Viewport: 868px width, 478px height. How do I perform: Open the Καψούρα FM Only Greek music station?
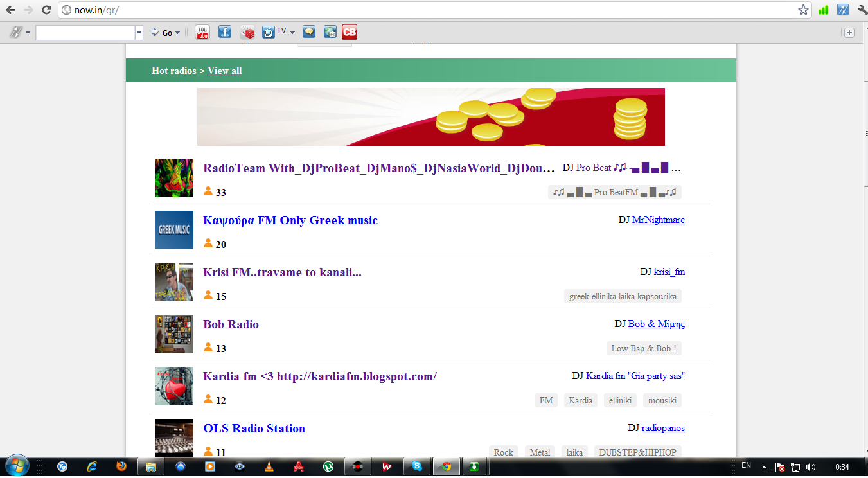tap(290, 220)
